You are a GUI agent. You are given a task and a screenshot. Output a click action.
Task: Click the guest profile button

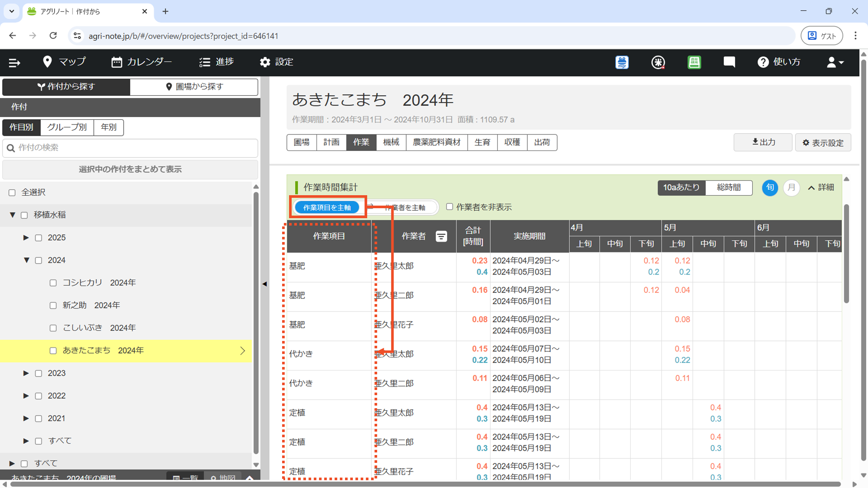(822, 36)
